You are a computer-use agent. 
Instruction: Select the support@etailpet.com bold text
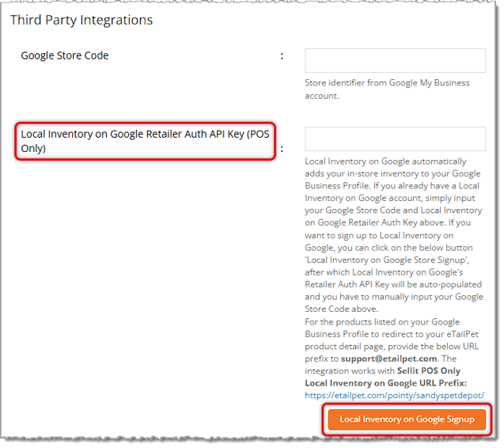(x=388, y=359)
